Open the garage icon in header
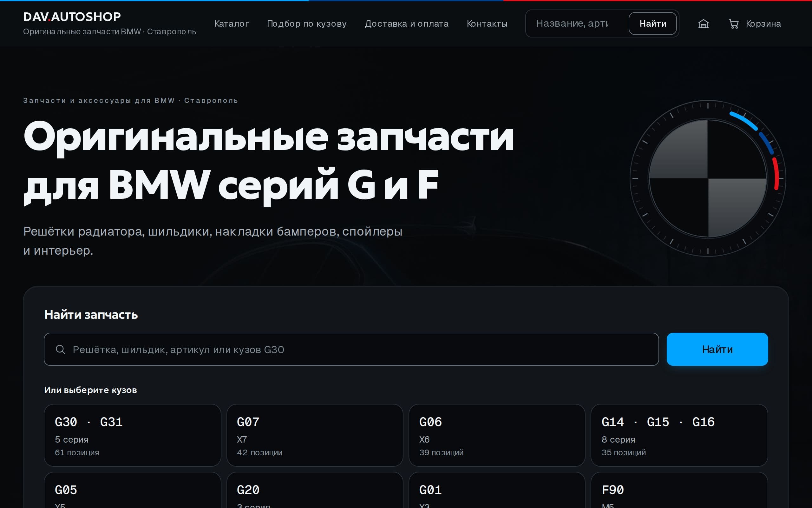This screenshot has width=812, height=508. 703,24
